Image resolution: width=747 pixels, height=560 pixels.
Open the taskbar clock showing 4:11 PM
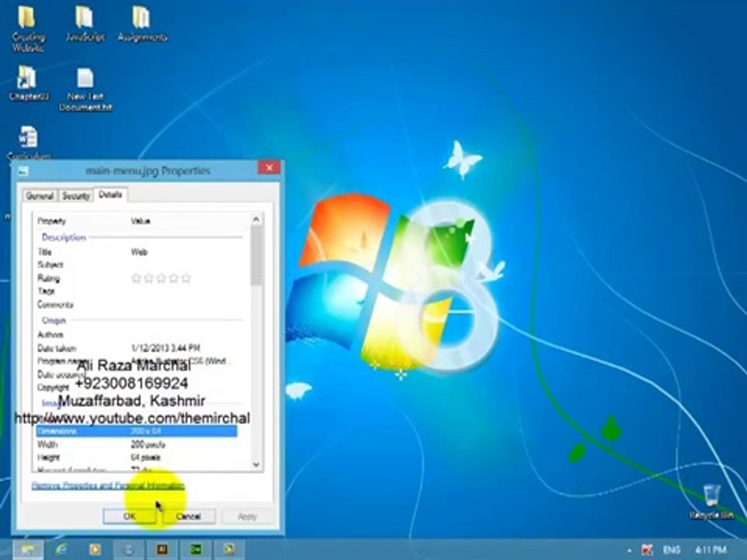[710, 550]
